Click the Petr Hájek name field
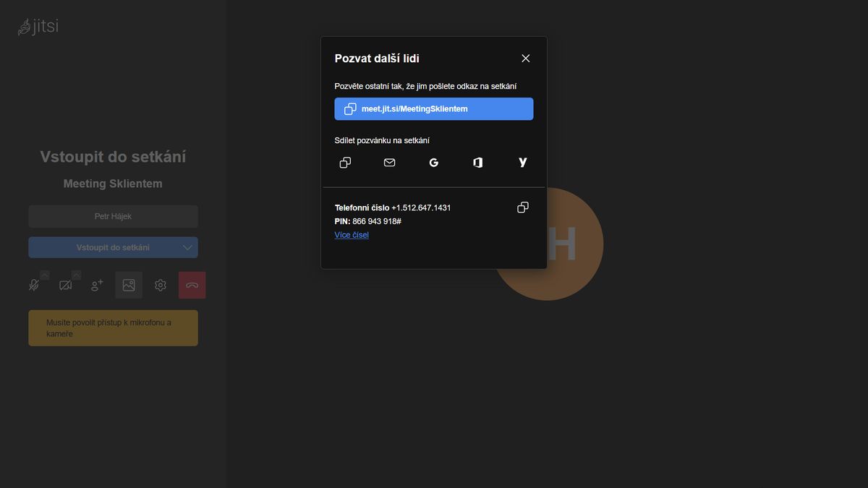Image resolution: width=868 pixels, height=488 pixels. (x=113, y=216)
